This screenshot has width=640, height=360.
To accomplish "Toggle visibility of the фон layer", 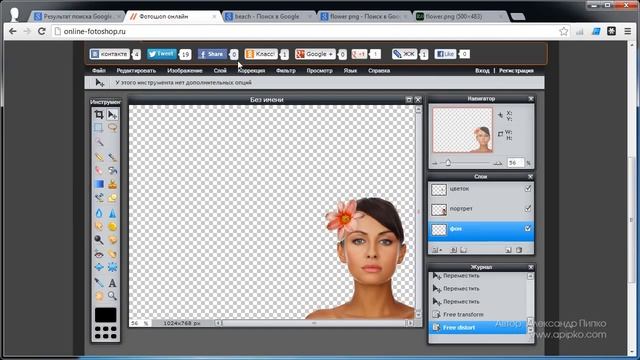I will pos(528,229).
